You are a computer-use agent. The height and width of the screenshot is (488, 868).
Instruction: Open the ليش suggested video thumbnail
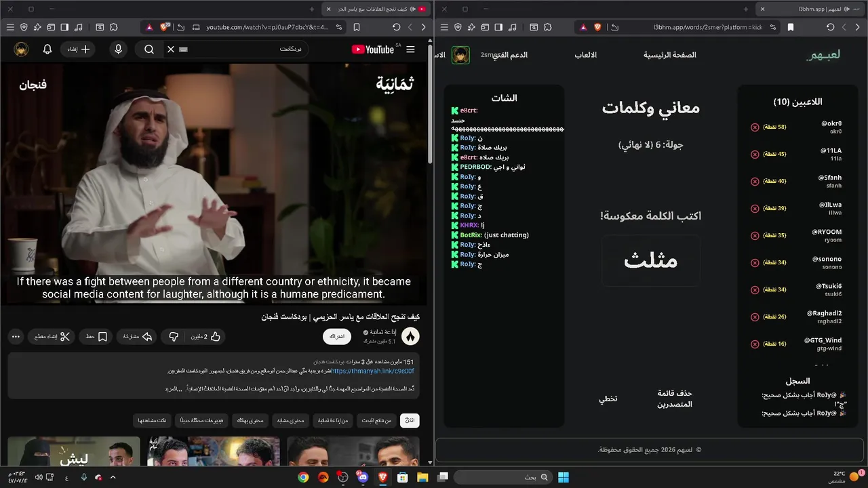coord(74,451)
